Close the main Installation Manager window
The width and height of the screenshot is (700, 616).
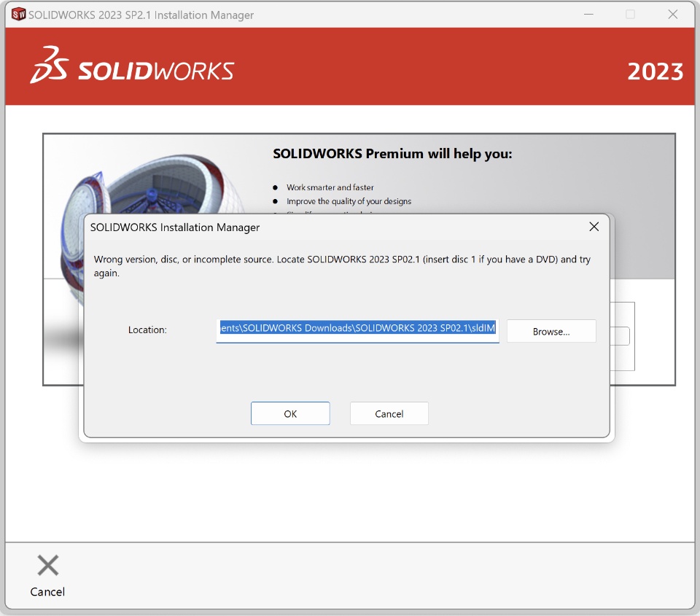(x=673, y=15)
